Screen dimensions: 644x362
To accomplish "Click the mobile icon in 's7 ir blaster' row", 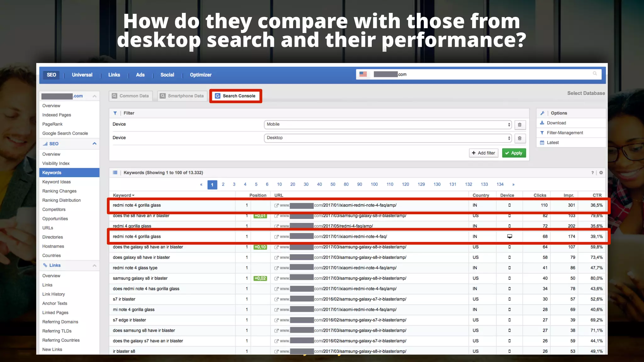I will point(509,299).
